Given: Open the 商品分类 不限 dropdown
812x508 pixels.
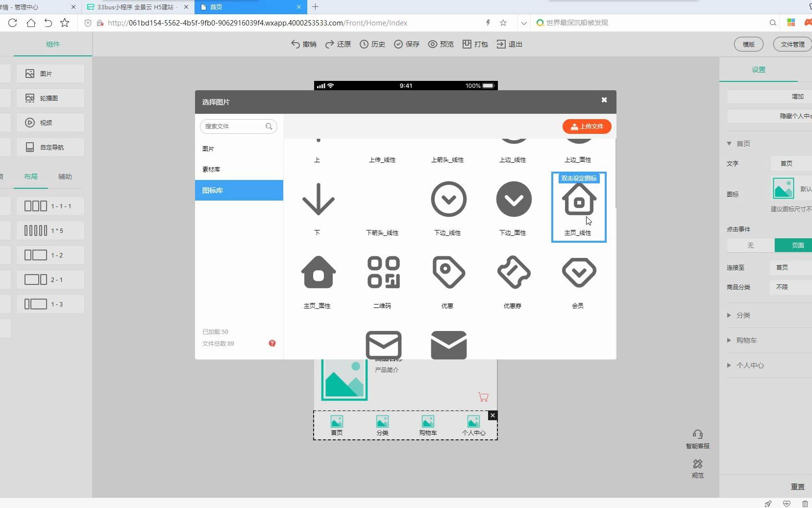Looking at the screenshot, I should tap(791, 287).
